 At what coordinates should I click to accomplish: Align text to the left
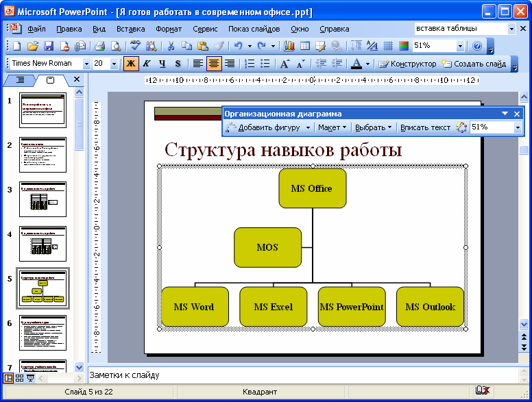pyautogui.click(x=198, y=64)
